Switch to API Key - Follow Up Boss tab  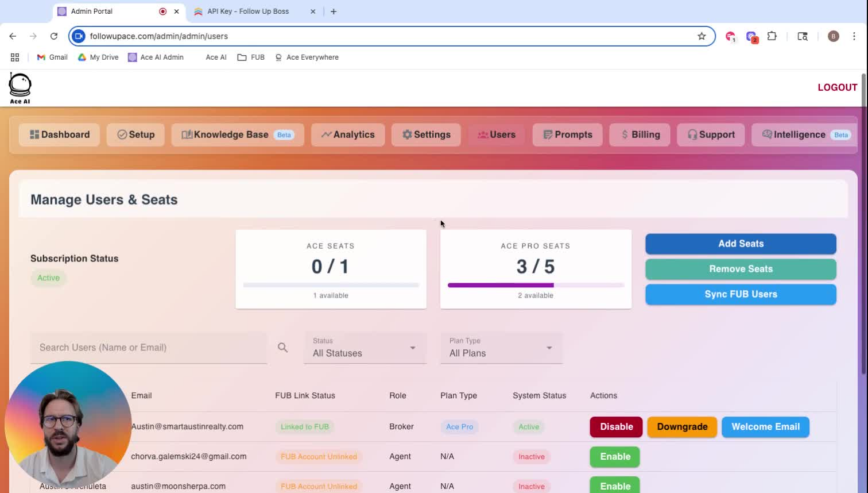[255, 11]
